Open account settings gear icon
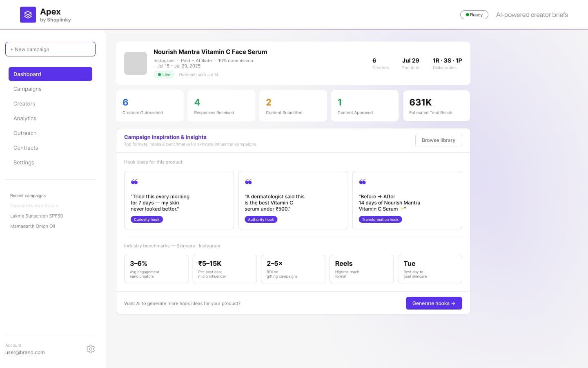Viewport: 588px width, 368px height. 91,349
